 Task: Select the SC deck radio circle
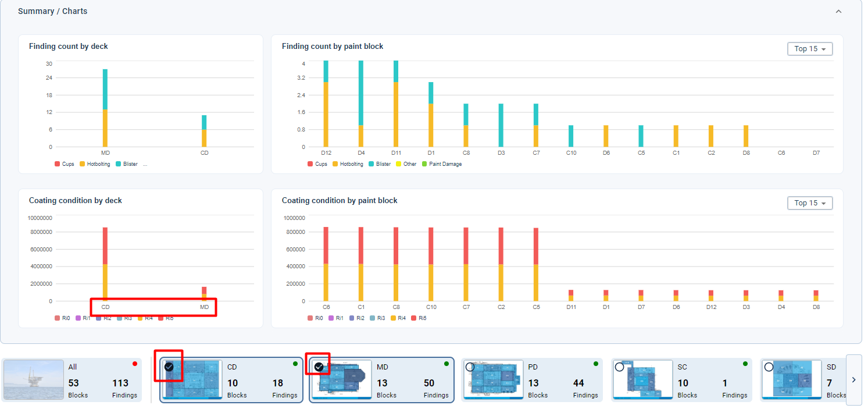pyautogui.click(x=619, y=367)
